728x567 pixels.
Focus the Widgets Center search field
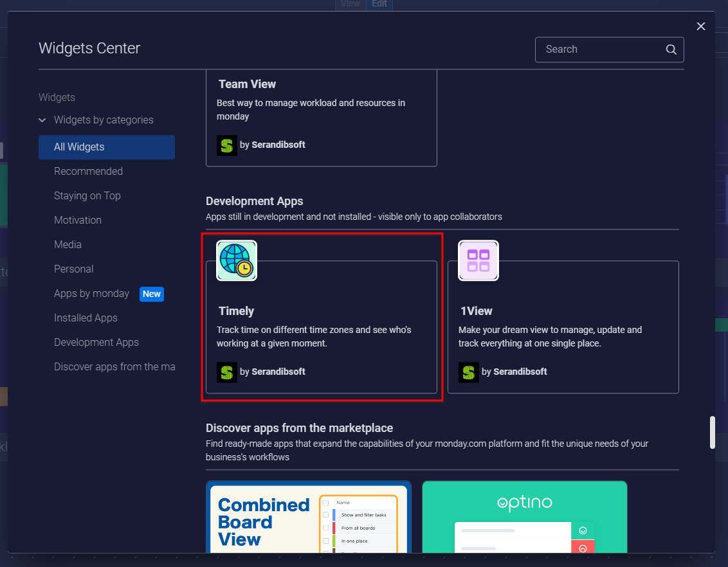pos(609,50)
